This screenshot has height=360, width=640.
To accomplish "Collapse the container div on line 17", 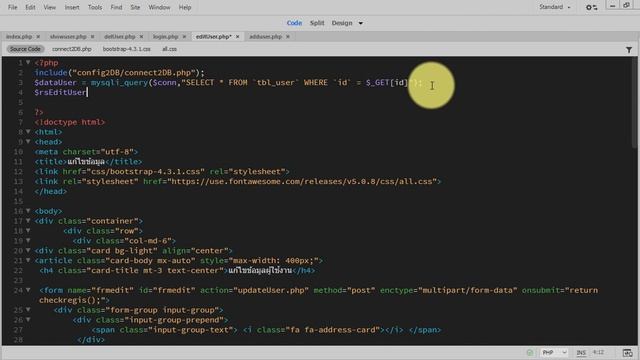I will point(28,220).
